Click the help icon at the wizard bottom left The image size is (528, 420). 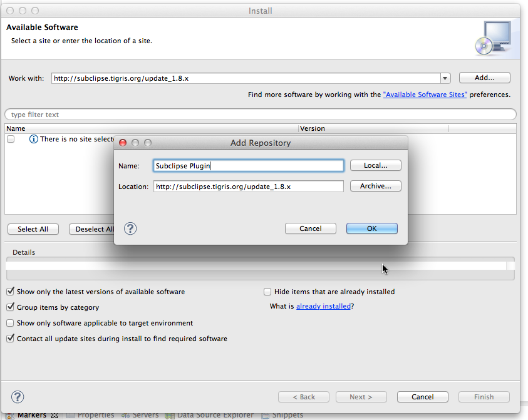(17, 397)
